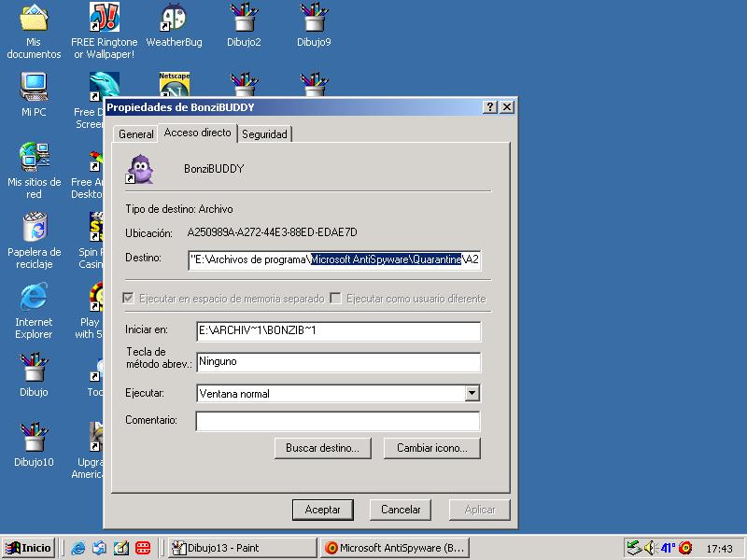
Task: Open FREE Ringtone or Wallpaper shortcut
Action: tap(104, 31)
